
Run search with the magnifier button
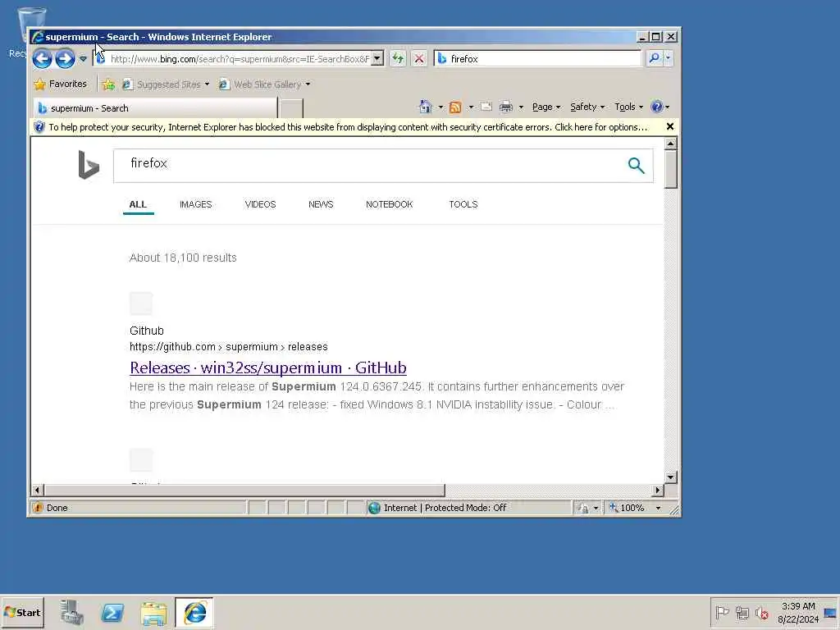pos(654,58)
